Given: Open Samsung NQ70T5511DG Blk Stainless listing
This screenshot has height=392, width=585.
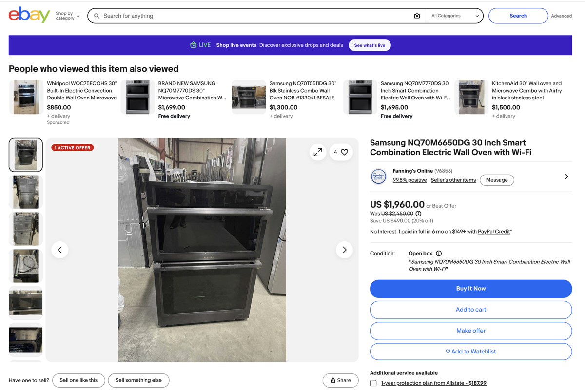Looking at the screenshot, I should pos(303,91).
